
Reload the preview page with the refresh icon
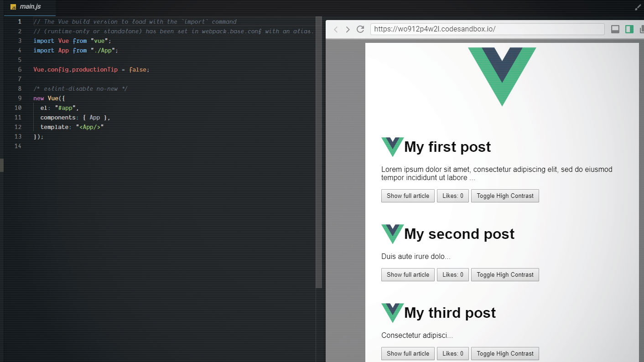[x=360, y=29]
